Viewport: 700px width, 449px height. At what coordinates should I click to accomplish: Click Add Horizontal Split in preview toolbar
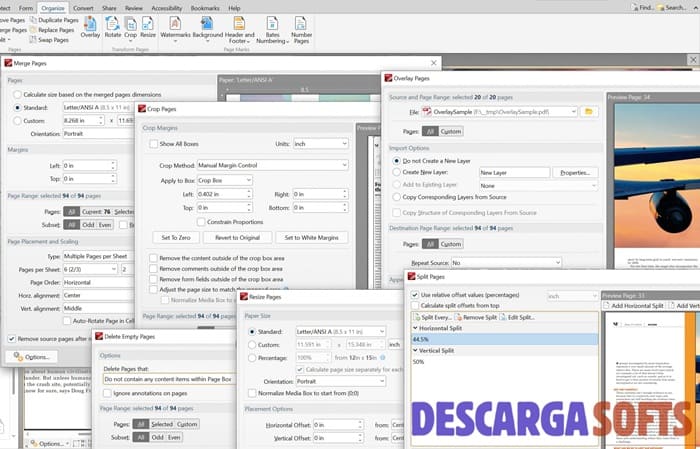(633, 306)
